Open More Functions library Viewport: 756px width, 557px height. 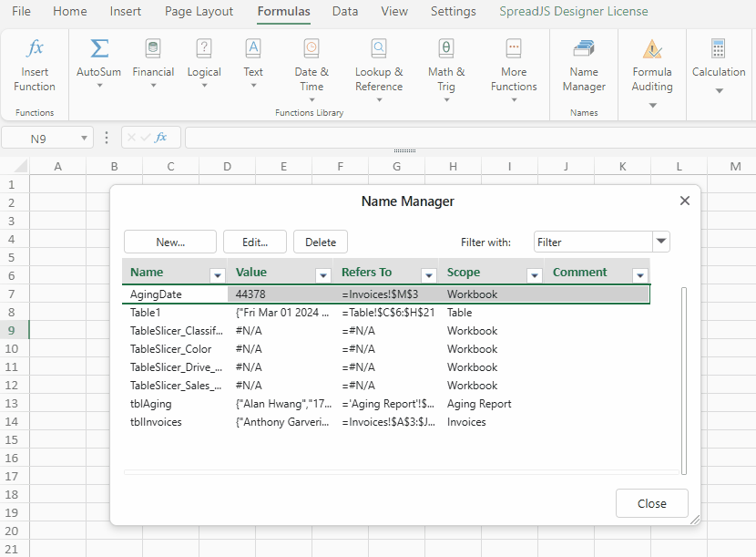tap(514, 48)
